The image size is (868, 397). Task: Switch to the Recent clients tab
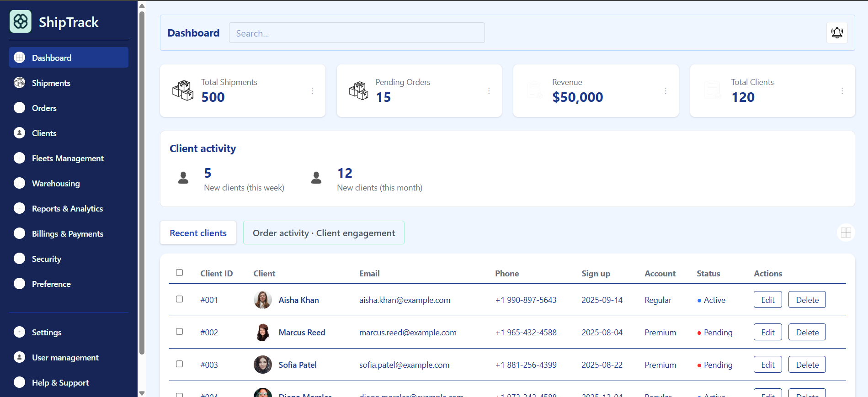coord(198,233)
